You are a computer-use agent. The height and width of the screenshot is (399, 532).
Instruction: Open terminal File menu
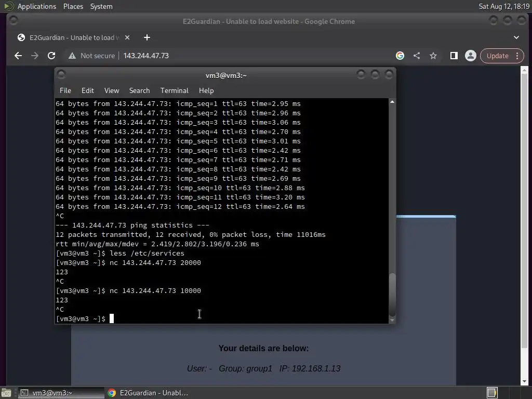pyautogui.click(x=65, y=90)
